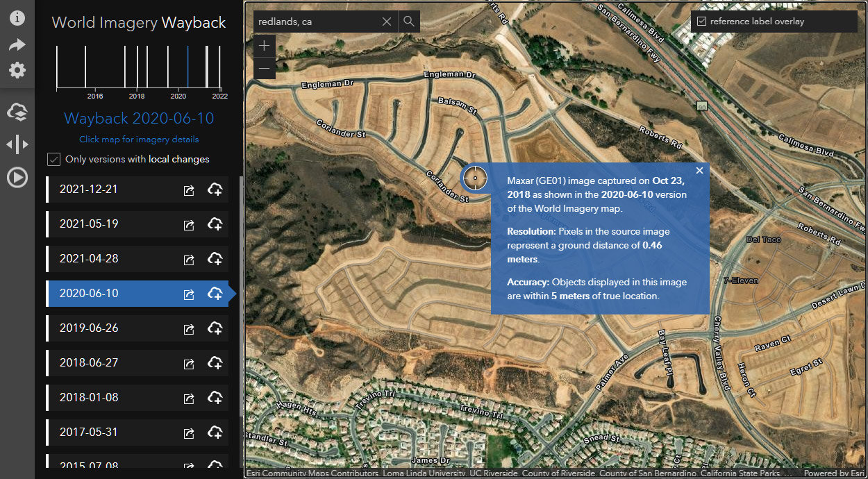
Task: Click the timeline label 2018
Action: point(137,96)
